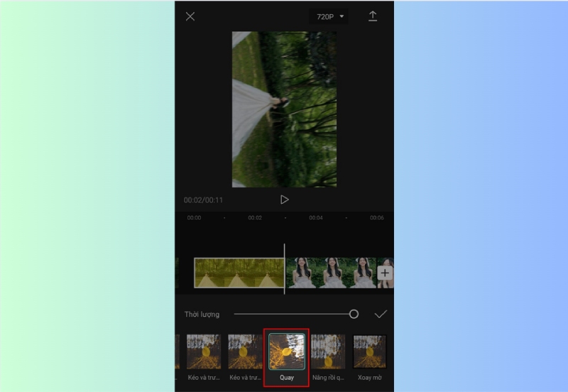The height and width of the screenshot is (392, 568).
Task: Open the 720P resolution dropdown
Action: coord(329,16)
